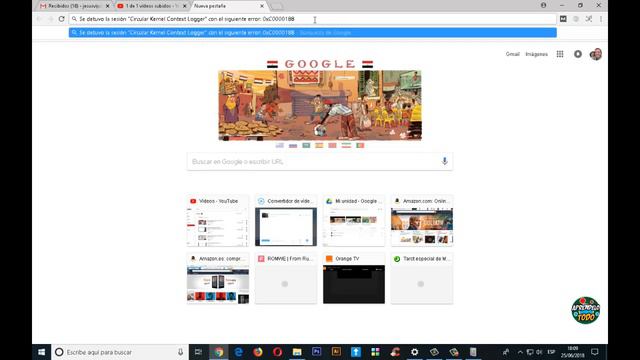Show hidden system tray icons chevron

pos(520,352)
